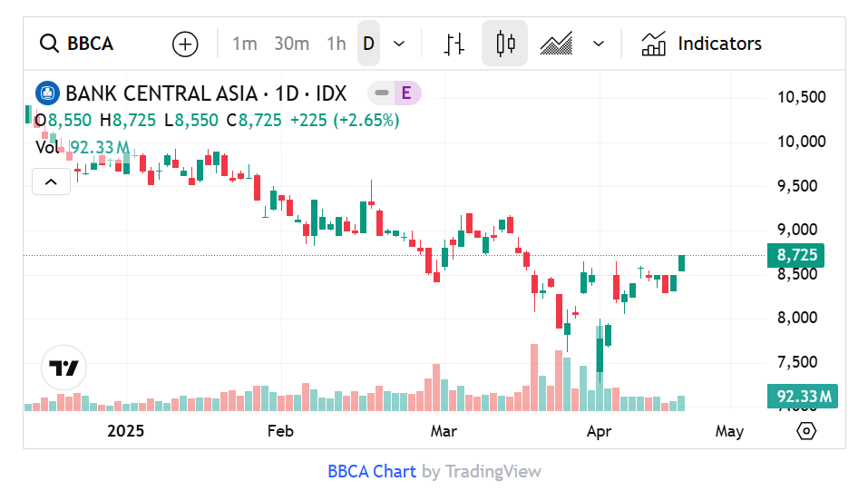Select the Bars chart style icon

click(x=454, y=44)
